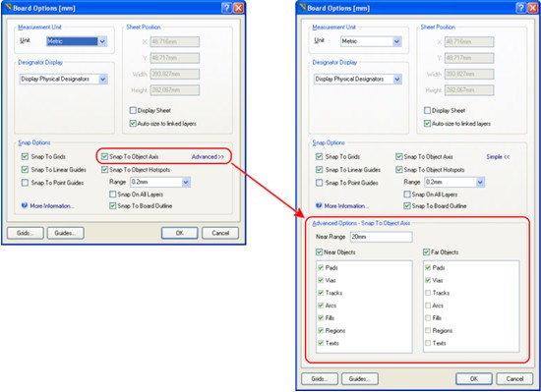Click More Information help icon in right dialog
541x392 pixels.
pos(319,205)
